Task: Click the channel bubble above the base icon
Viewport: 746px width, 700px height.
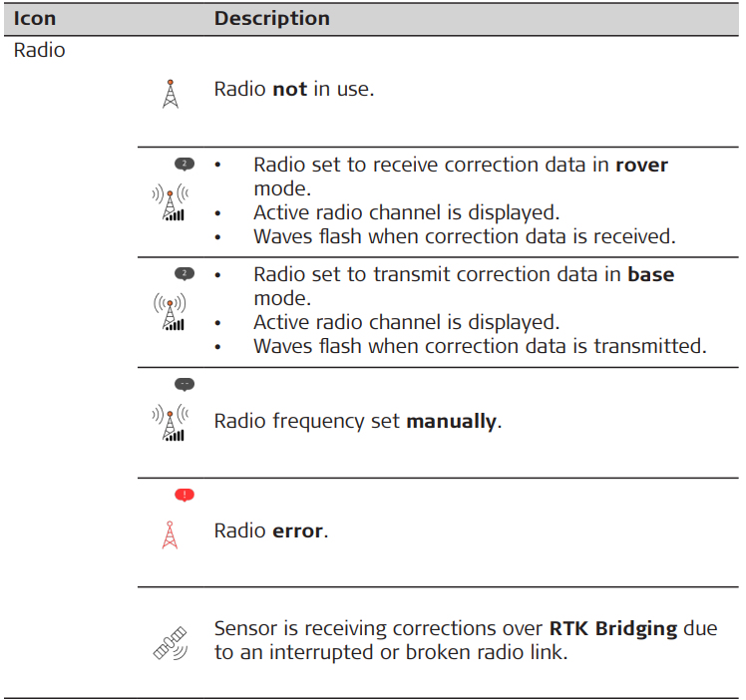Action: (x=184, y=273)
